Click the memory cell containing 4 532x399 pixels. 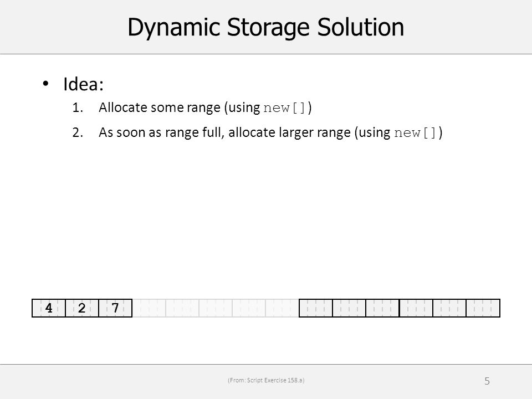pyautogui.click(x=49, y=308)
